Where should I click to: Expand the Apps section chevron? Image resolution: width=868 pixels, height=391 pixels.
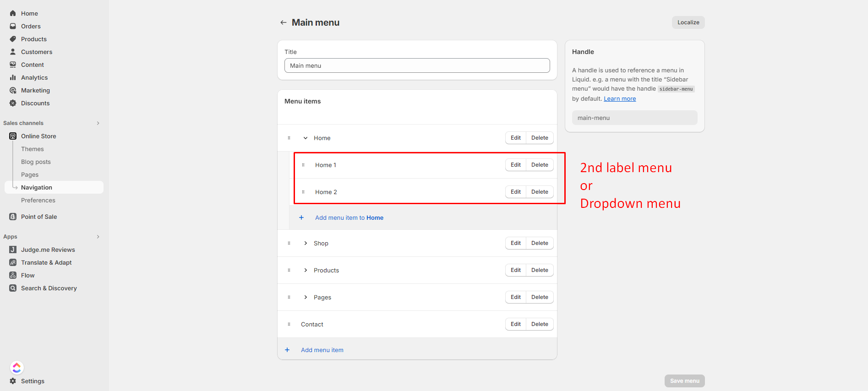(x=98, y=237)
